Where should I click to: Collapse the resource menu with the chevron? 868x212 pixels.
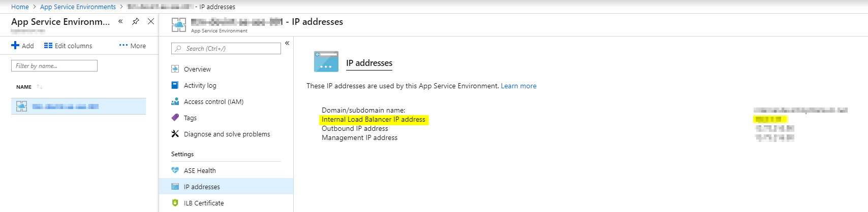click(x=287, y=43)
